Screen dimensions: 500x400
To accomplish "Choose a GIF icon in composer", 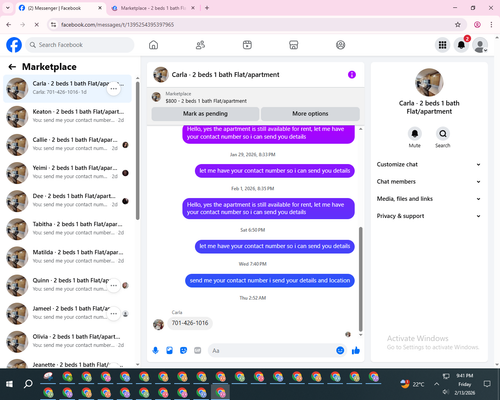I will (198, 350).
